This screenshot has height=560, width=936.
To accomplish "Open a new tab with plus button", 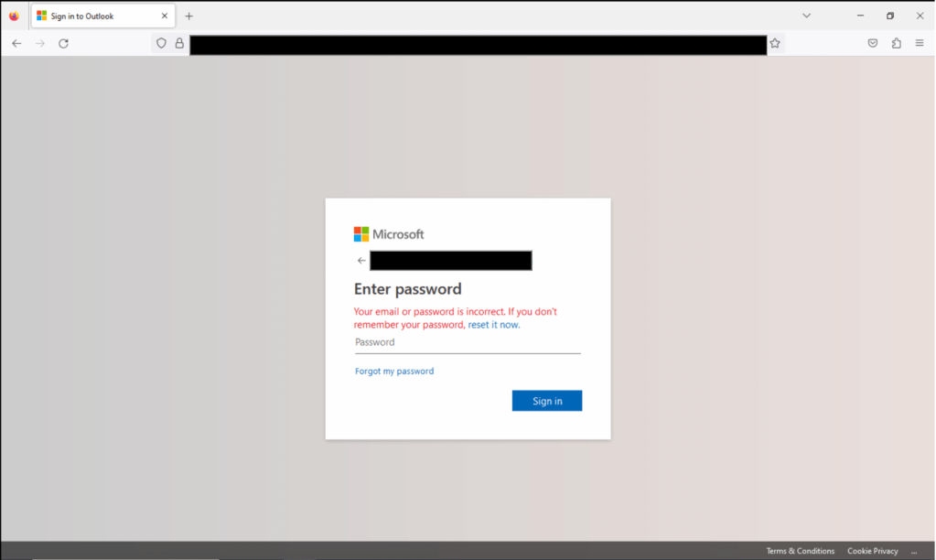I will click(x=188, y=16).
